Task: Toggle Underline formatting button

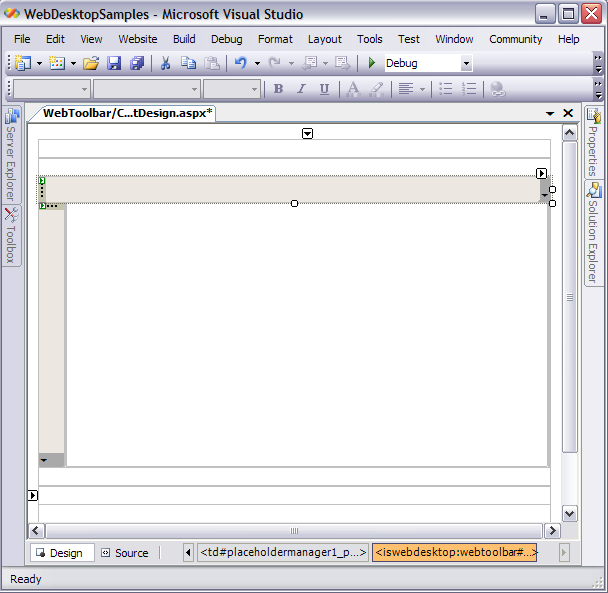Action: [324, 89]
